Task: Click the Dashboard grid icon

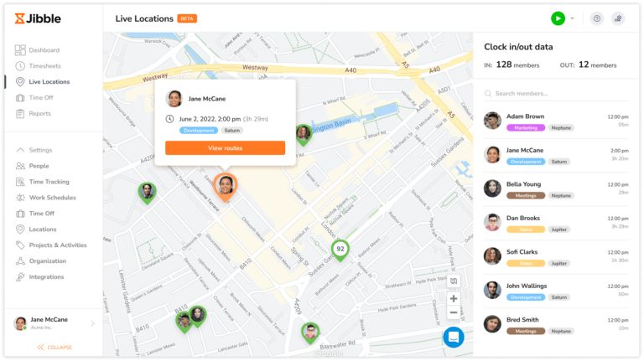Action: (20, 50)
